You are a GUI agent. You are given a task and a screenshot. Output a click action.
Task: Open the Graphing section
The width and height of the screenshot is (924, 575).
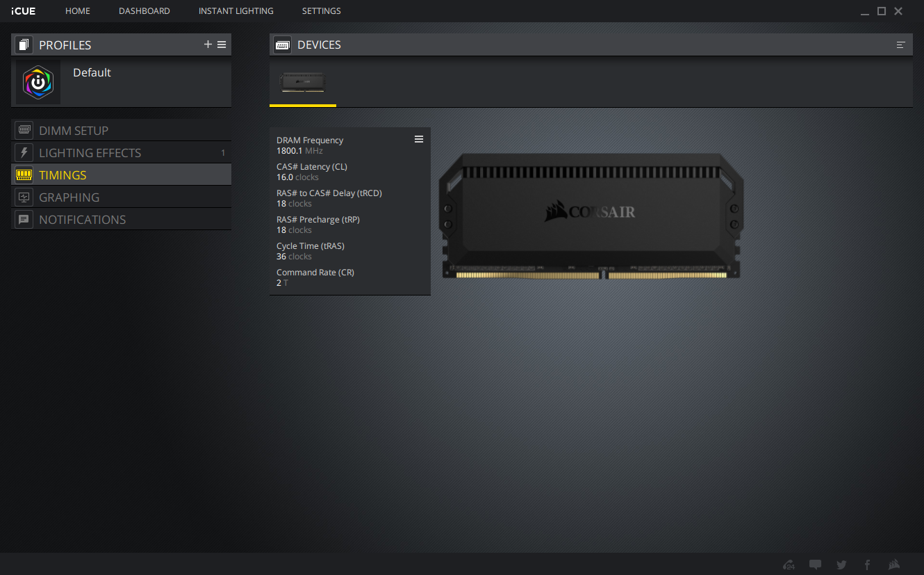(x=121, y=197)
